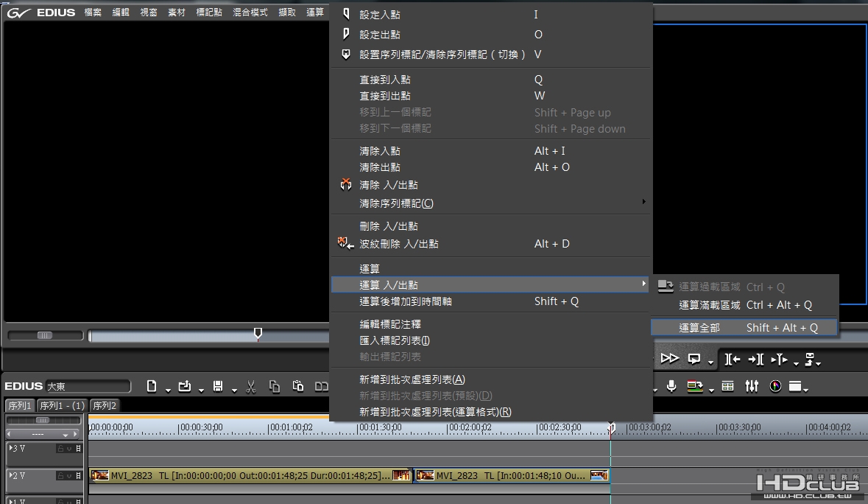The image size is (868, 504).
Task: Open dropdown arrow beside window layout icon
Action: (806, 391)
